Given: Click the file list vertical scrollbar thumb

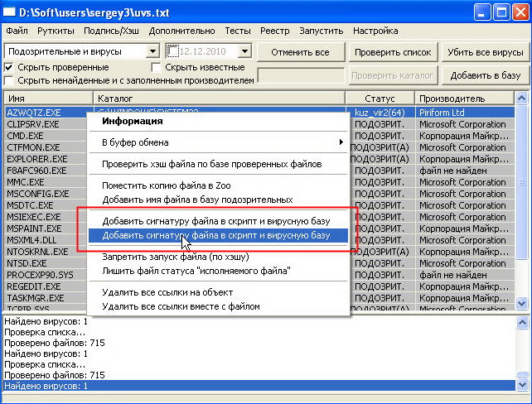Looking at the screenshot, I should pos(521,183).
